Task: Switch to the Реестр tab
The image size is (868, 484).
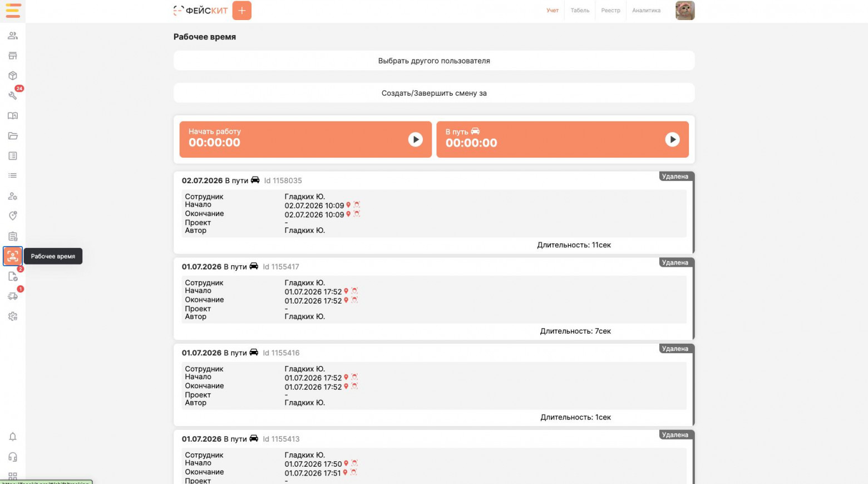Action: (x=610, y=11)
